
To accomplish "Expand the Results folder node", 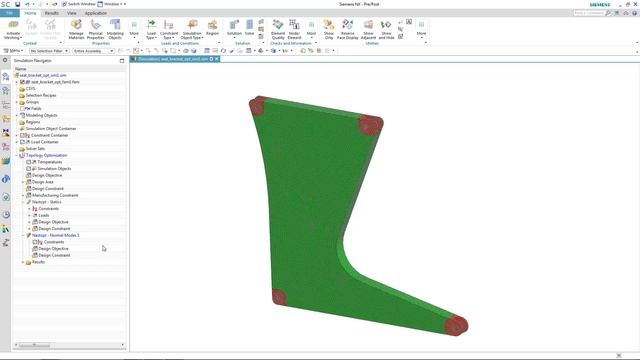I will tap(23, 262).
